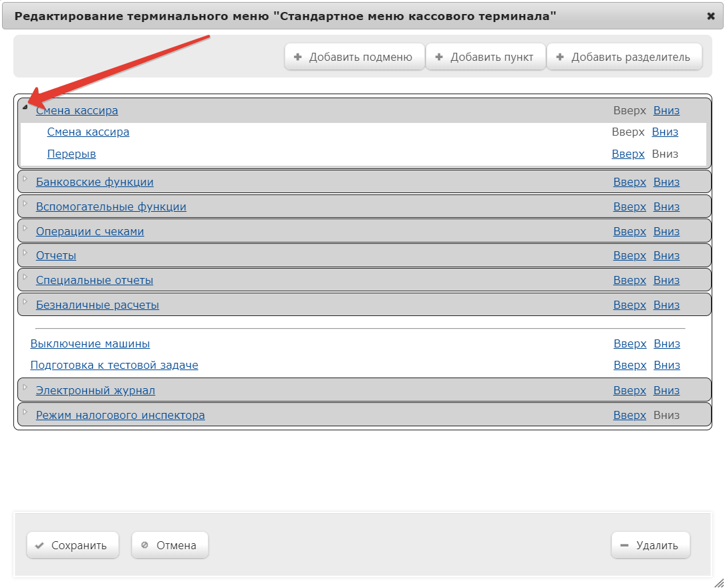
Task: Move Безналичные расчеты down
Action: (666, 305)
